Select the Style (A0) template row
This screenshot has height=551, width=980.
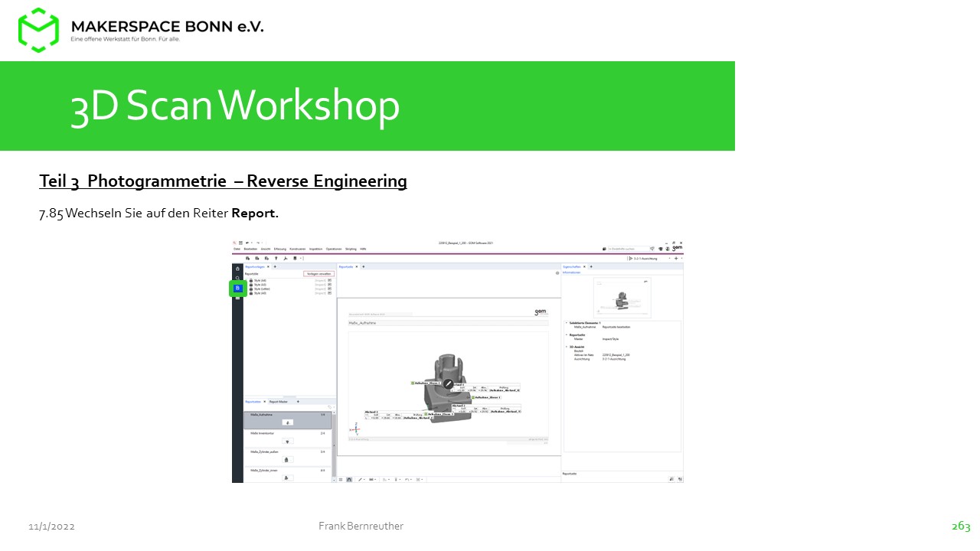289,293
